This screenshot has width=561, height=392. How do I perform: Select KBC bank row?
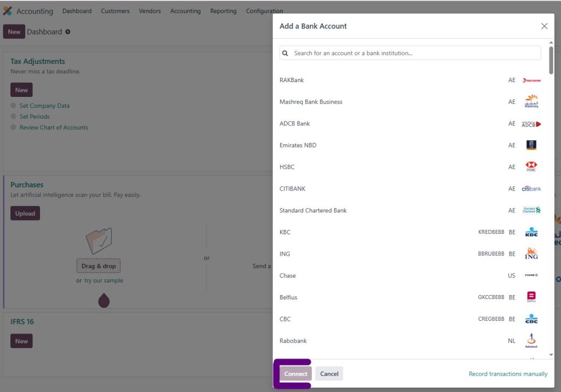[410, 232]
